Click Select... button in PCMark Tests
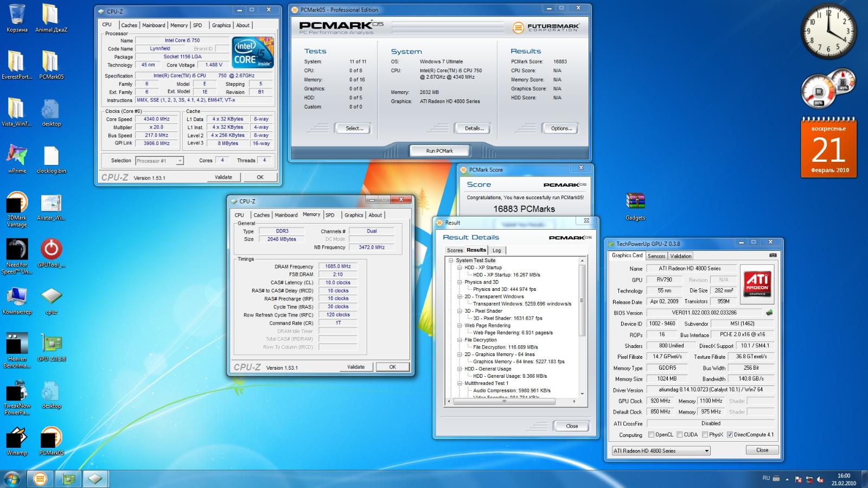 (x=354, y=129)
